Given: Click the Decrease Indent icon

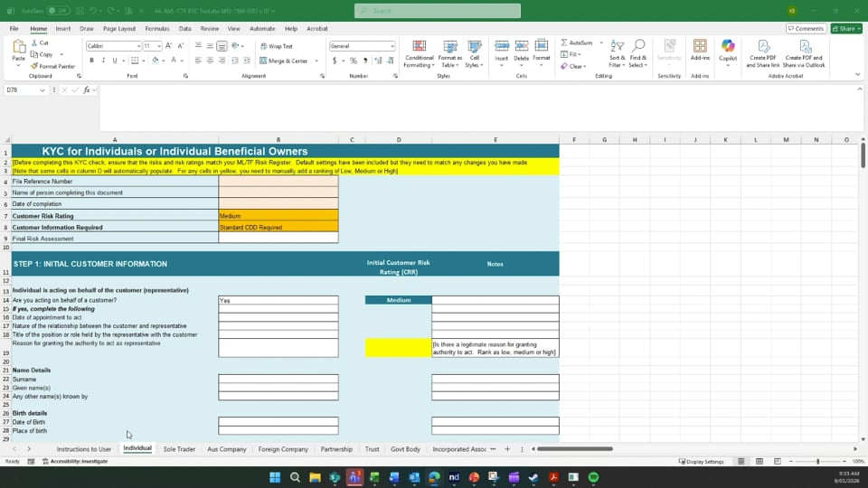Looking at the screenshot, I should pos(235,61).
